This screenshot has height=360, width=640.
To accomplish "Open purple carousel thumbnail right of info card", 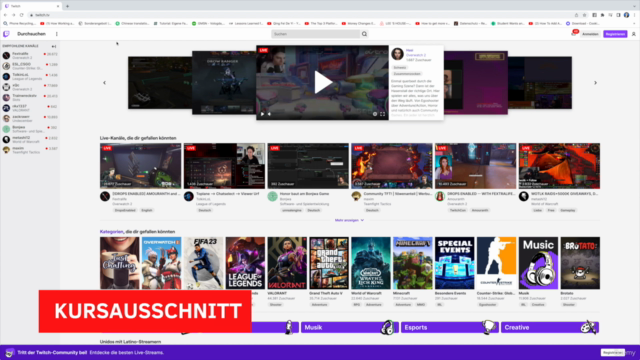I will [x=476, y=82].
